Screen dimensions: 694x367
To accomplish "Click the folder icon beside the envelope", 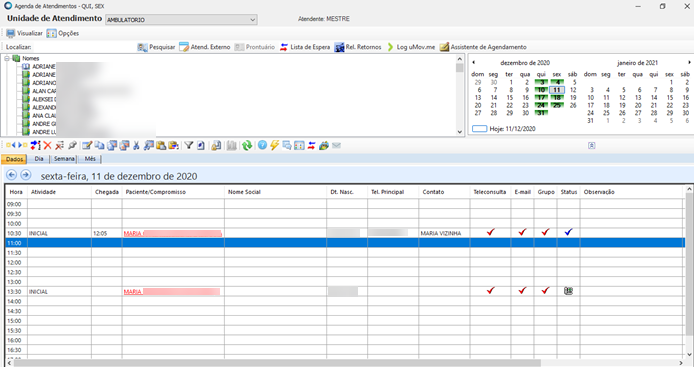I will click(x=324, y=145).
